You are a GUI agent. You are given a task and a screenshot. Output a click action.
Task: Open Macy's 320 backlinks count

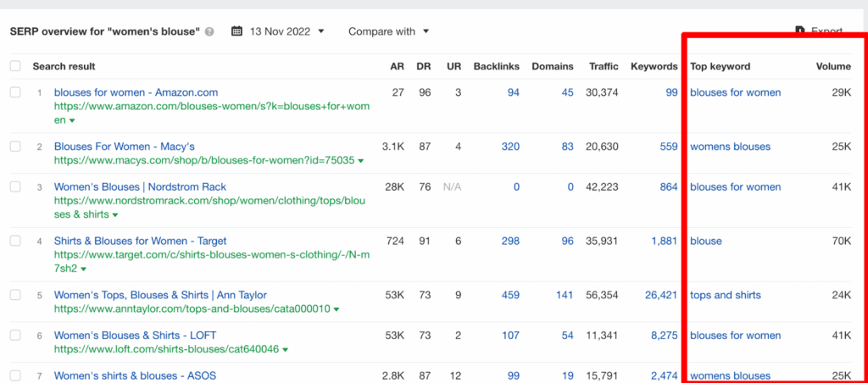(510, 147)
